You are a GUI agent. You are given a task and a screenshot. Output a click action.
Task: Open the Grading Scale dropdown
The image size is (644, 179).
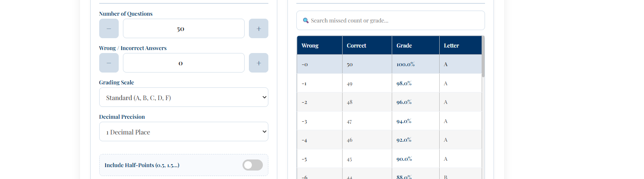[184, 97]
